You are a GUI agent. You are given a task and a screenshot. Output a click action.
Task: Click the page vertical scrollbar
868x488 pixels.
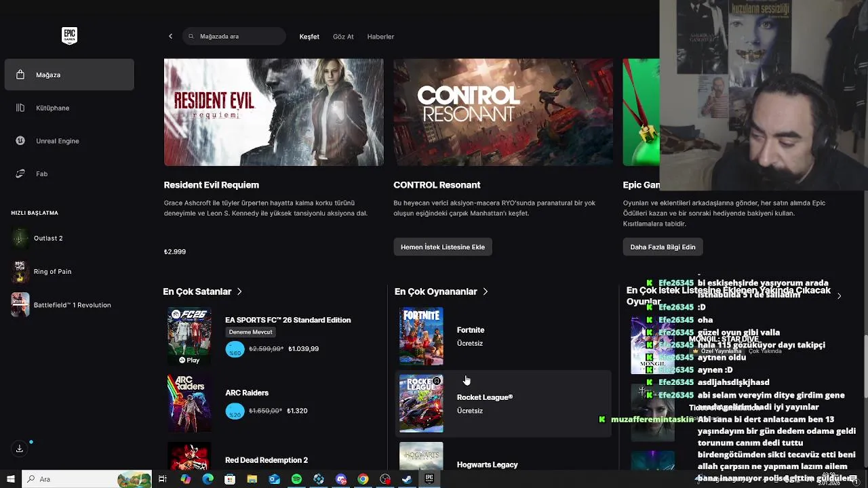[865, 366]
